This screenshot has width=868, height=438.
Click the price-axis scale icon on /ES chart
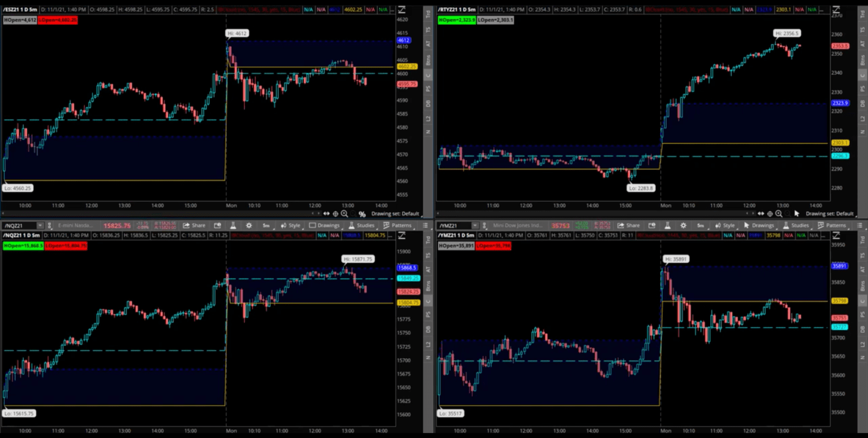pyautogui.click(x=402, y=9)
